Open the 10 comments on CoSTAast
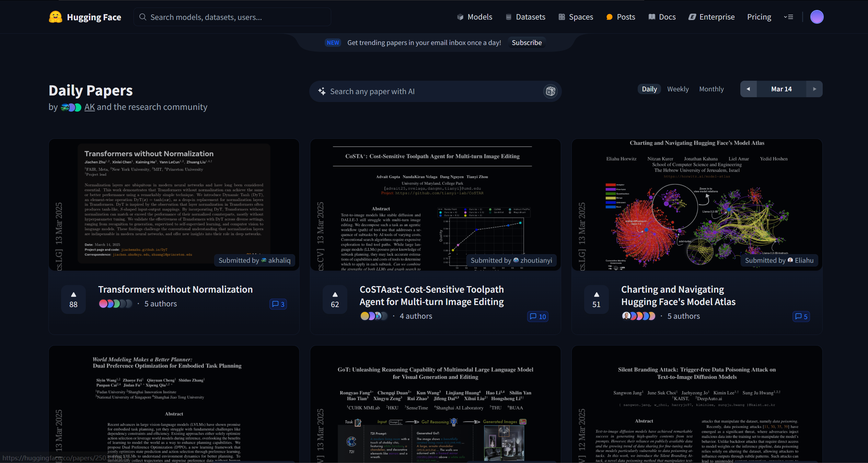 click(x=537, y=316)
